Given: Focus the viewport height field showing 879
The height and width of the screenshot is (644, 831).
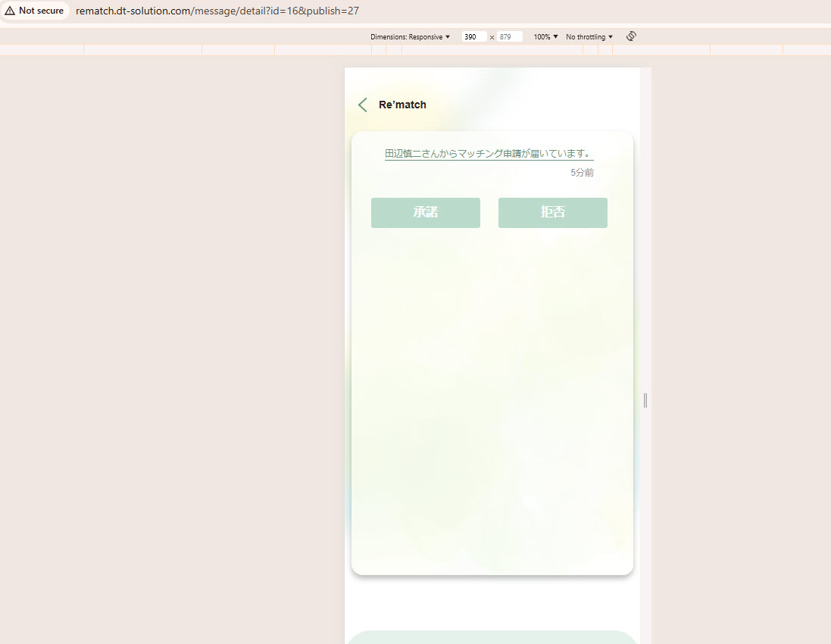Looking at the screenshot, I should 508,36.
